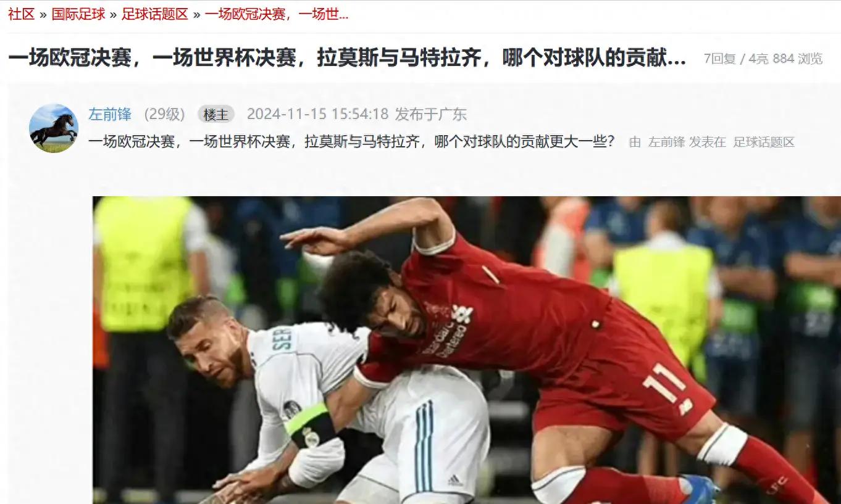Viewport: 841px width, 504px height.
Task: Open the 左前锋 link after 由
Action: coord(666,143)
